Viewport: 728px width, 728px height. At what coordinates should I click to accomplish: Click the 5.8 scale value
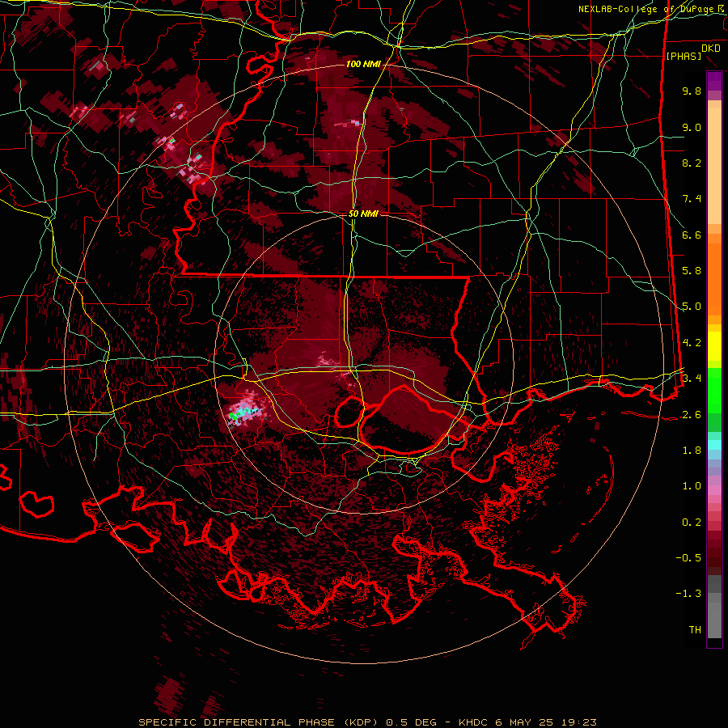tap(692, 271)
